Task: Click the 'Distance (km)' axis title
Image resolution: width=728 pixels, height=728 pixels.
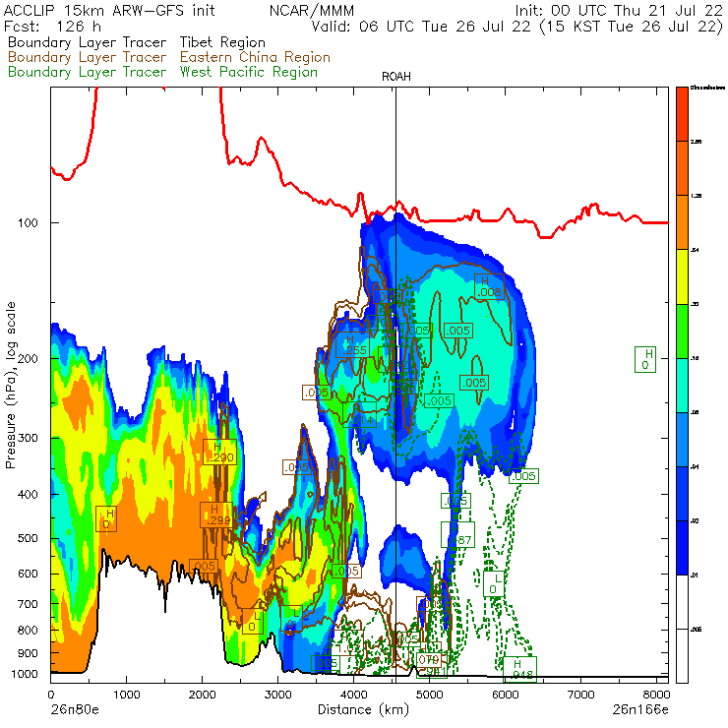Action: (x=363, y=709)
